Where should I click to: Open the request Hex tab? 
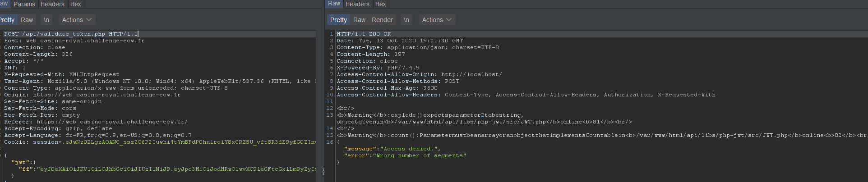point(76,4)
